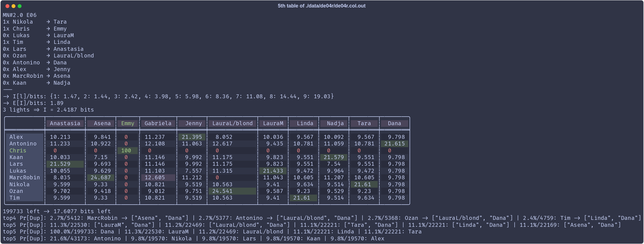Click the 'top5 Pr[Dup]' line starting with 21.6%/43173: Antonino
Screen dimensions: 644x244
[193, 238]
